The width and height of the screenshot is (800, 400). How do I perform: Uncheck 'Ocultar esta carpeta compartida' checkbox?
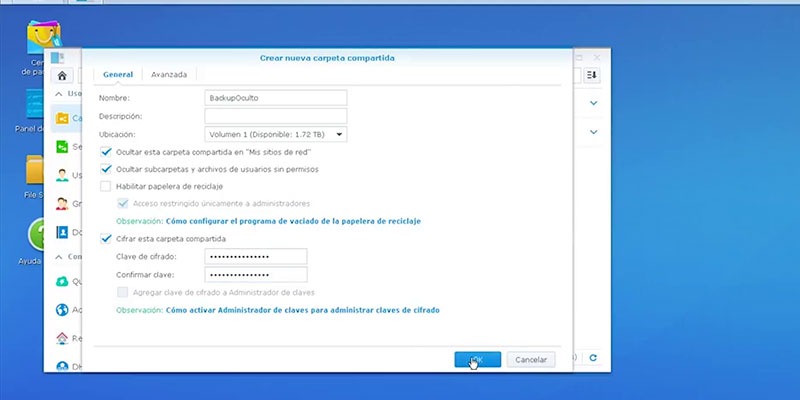point(106,152)
